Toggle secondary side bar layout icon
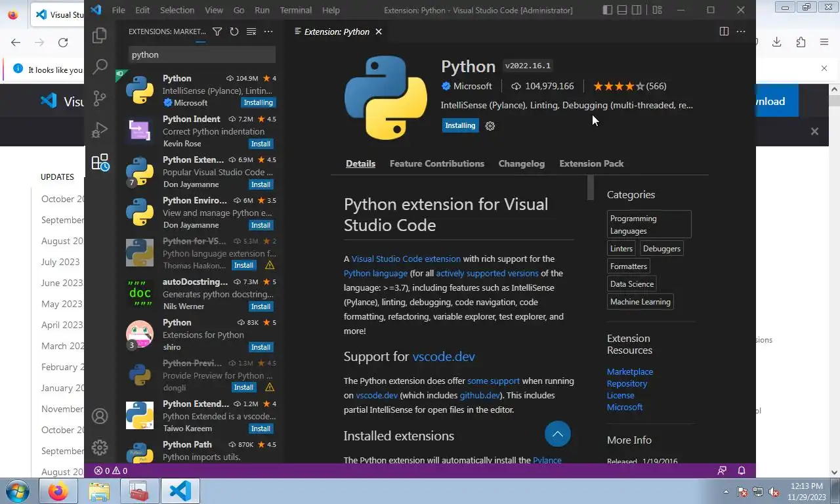The width and height of the screenshot is (840, 504). click(637, 10)
